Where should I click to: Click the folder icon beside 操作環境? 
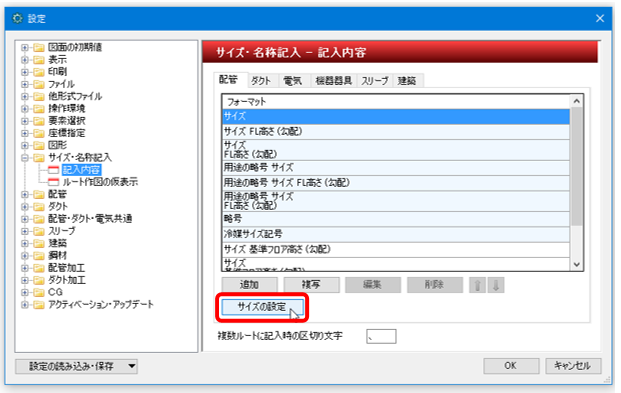pos(39,109)
